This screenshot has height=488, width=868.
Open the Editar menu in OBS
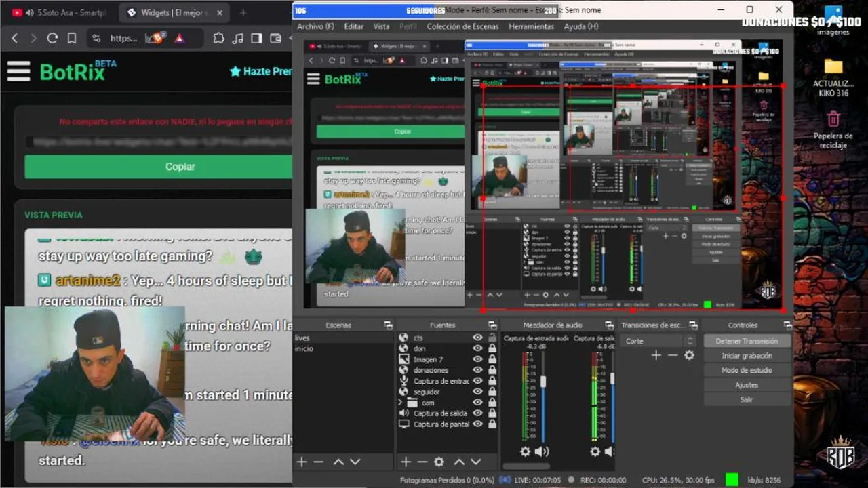click(353, 26)
